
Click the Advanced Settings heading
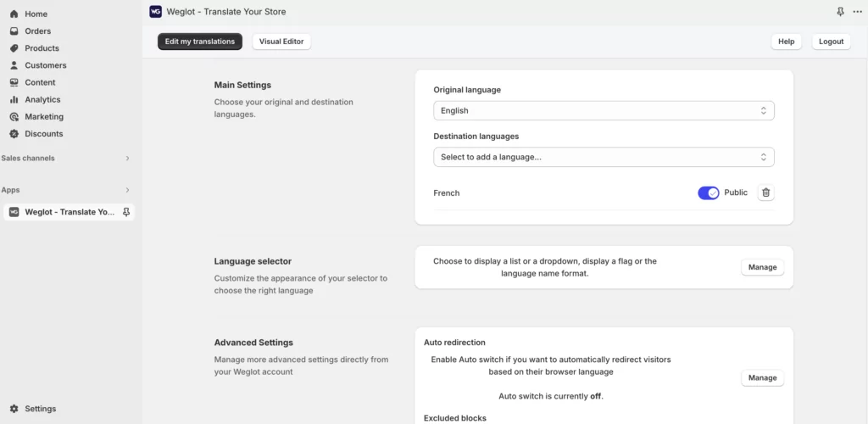click(253, 343)
